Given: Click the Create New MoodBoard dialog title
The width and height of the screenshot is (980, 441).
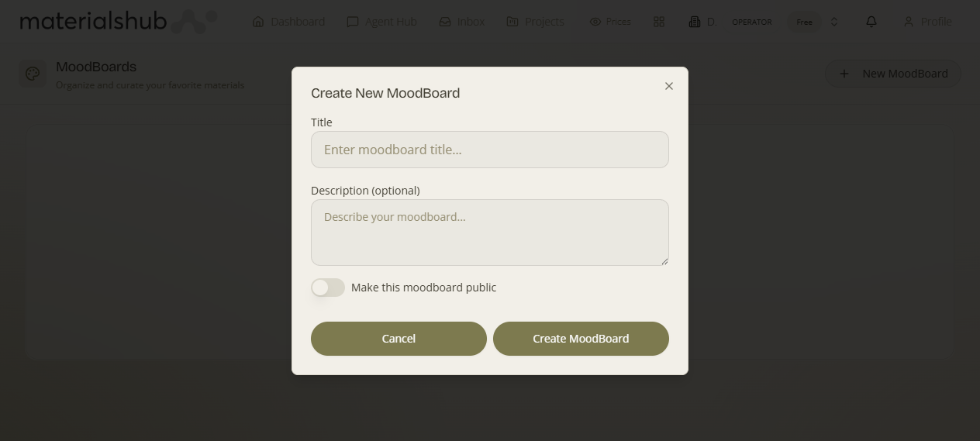Looking at the screenshot, I should point(385,93).
